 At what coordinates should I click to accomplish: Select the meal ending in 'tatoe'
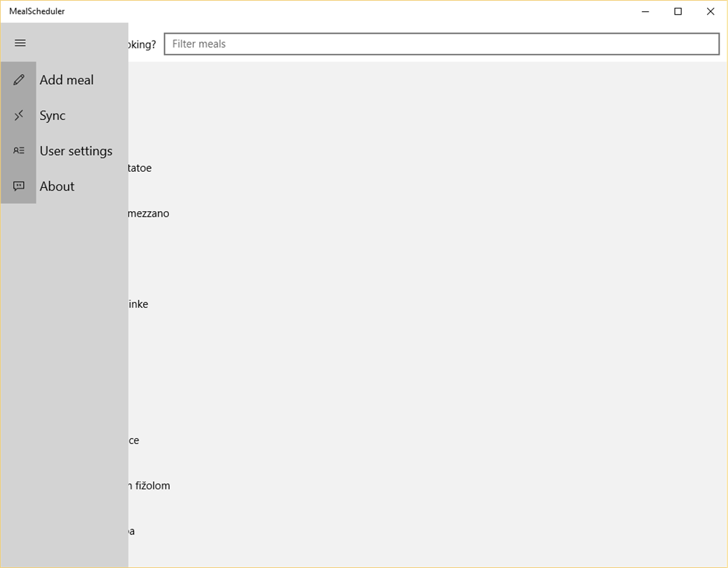pyautogui.click(x=140, y=168)
